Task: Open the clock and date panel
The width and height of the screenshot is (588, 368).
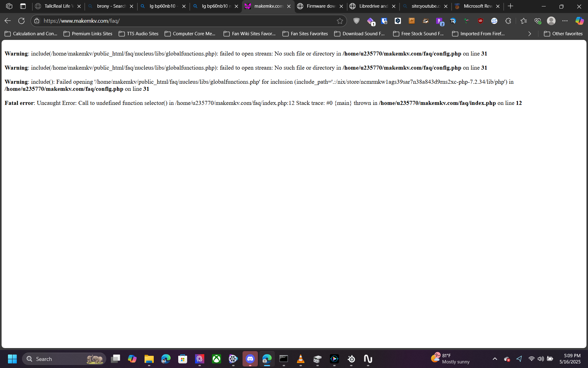Action: pyautogui.click(x=570, y=359)
